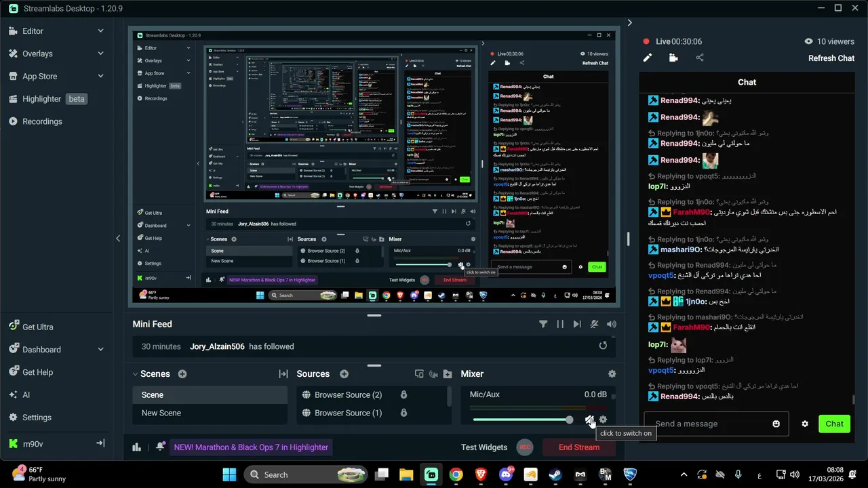
Task: Collapse the left sidebar arrow
Action: coord(118,238)
